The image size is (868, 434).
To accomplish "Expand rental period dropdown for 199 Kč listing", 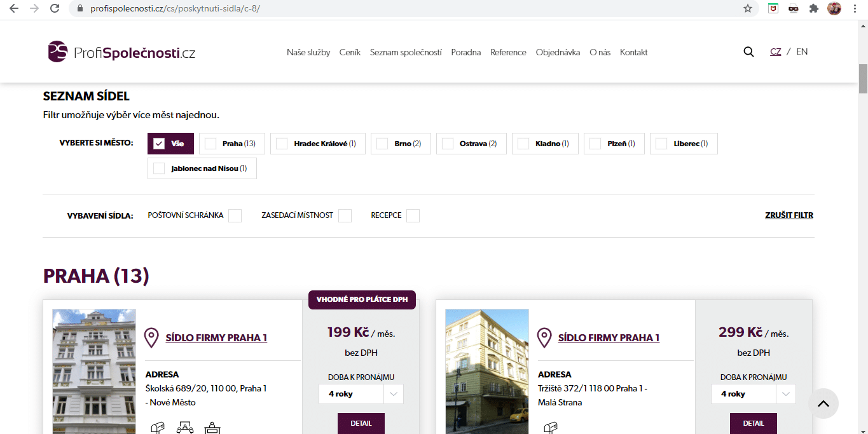I will (x=361, y=394).
